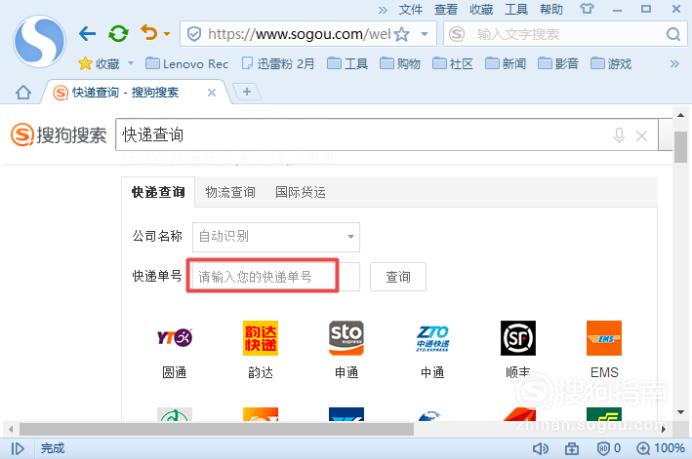Image resolution: width=692 pixels, height=459 pixels.
Task: Open the undo history dropdown arrow
Action: click(x=167, y=34)
